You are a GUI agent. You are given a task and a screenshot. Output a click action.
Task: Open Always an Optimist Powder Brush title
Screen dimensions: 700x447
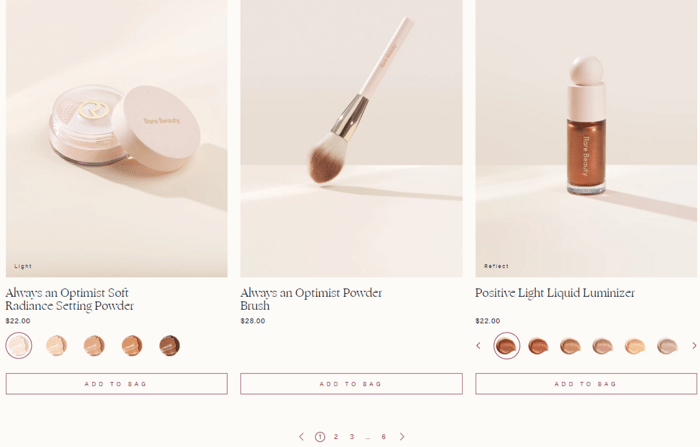(x=311, y=299)
